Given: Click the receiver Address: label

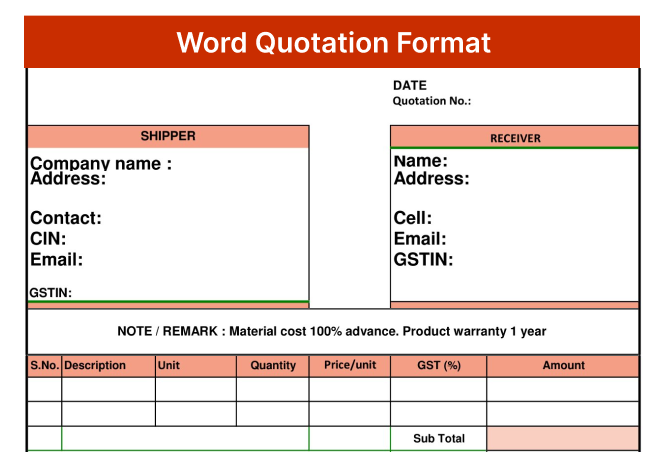Looking at the screenshot, I should pyautogui.click(x=432, y=179).
